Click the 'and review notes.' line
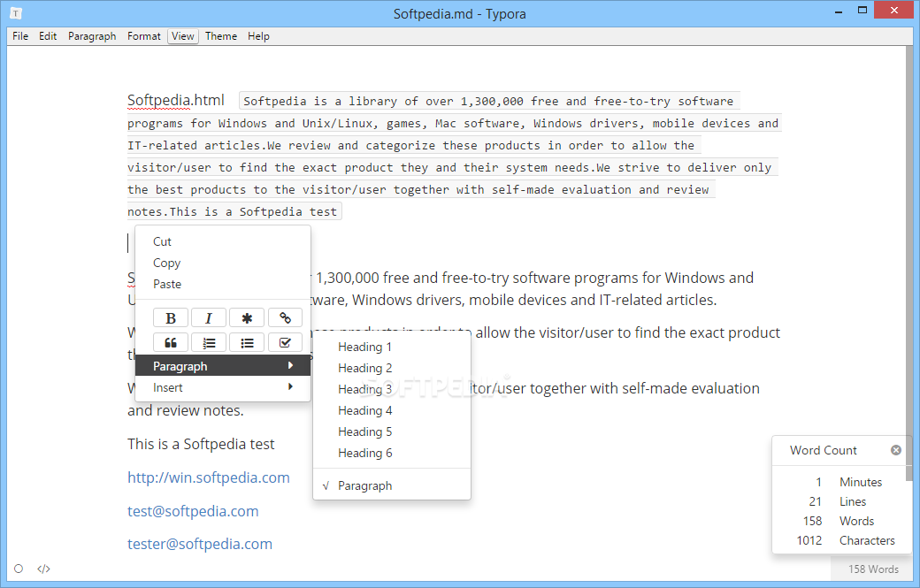This screenshot has height=588, width=920. point(186,410)
